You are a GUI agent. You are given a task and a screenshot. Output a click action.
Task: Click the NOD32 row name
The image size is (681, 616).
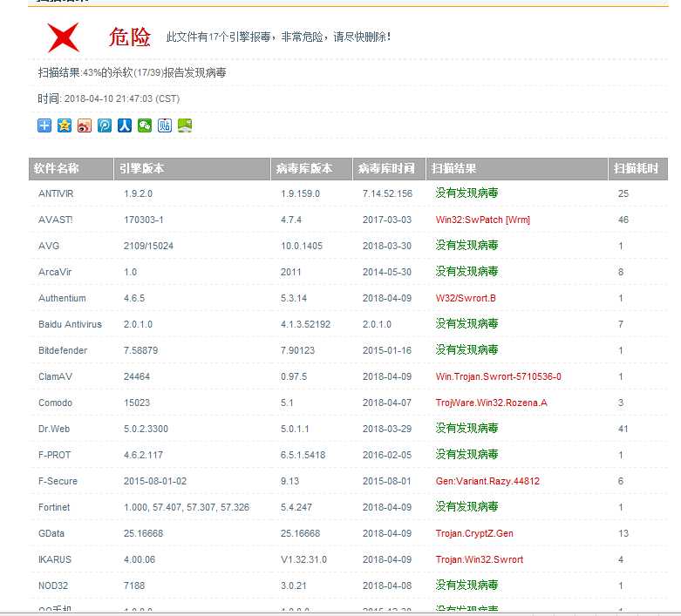pyautogui.click(x=53, y=586)
